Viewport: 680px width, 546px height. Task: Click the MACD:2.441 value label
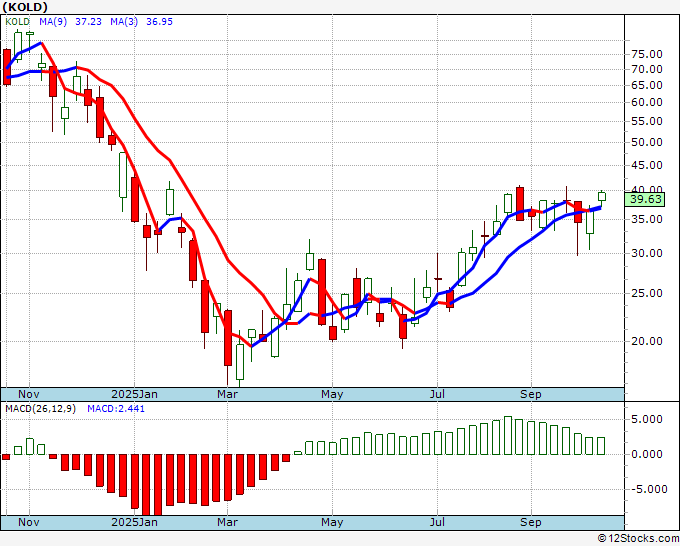[x=116, y=409]
